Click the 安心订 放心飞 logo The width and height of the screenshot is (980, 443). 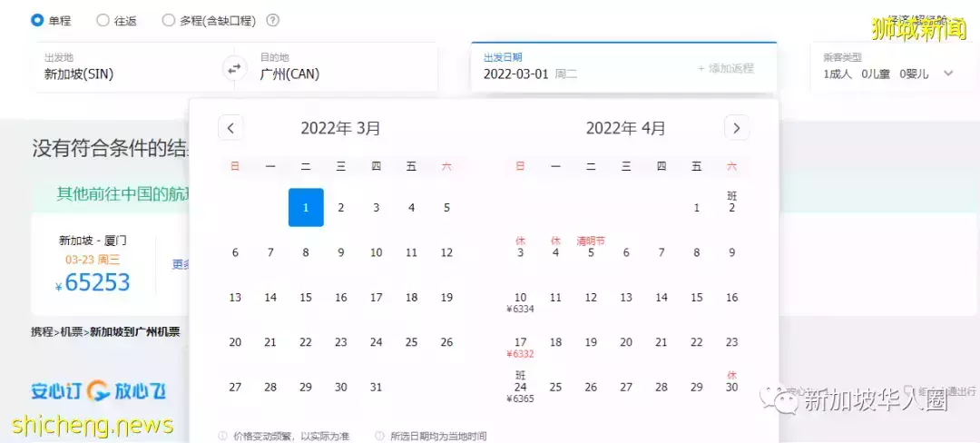tap(99, 391)
